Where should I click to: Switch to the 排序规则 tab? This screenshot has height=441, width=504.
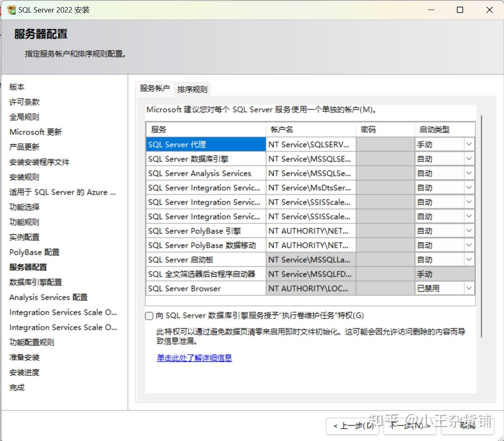(x=192, y=88)
